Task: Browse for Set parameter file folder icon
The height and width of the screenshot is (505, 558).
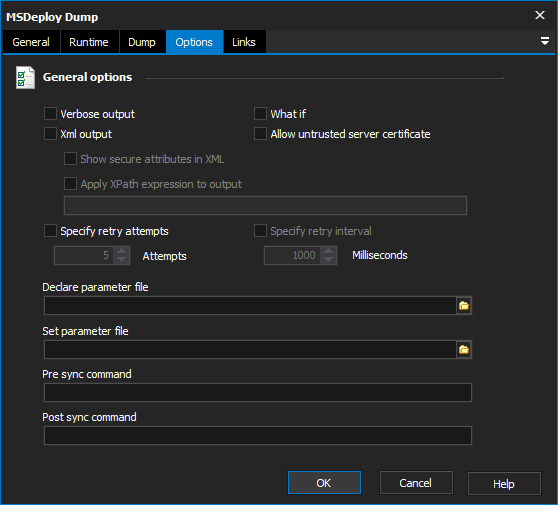Action: pyautogui.click(x=464, y=350)
